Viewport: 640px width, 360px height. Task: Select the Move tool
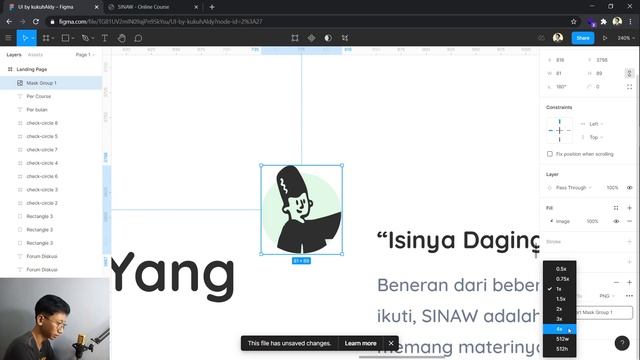(24, 38)
